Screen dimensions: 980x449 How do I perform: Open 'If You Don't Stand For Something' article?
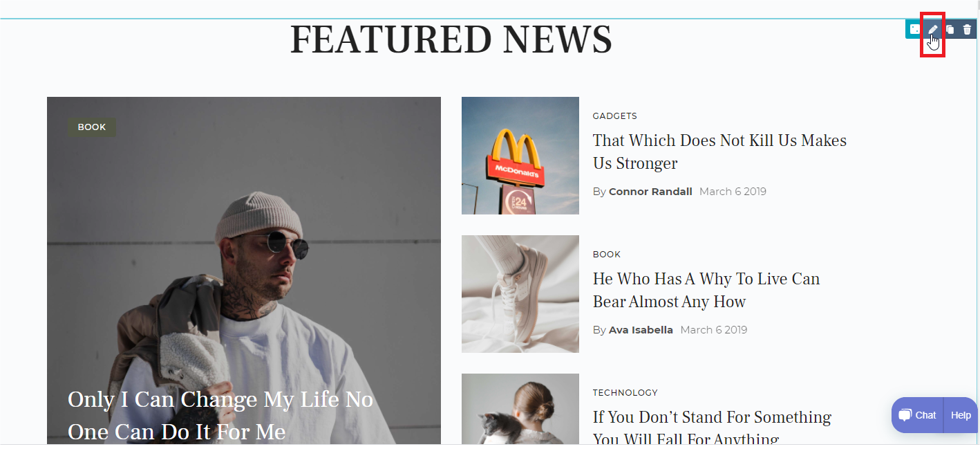point(712,427)
